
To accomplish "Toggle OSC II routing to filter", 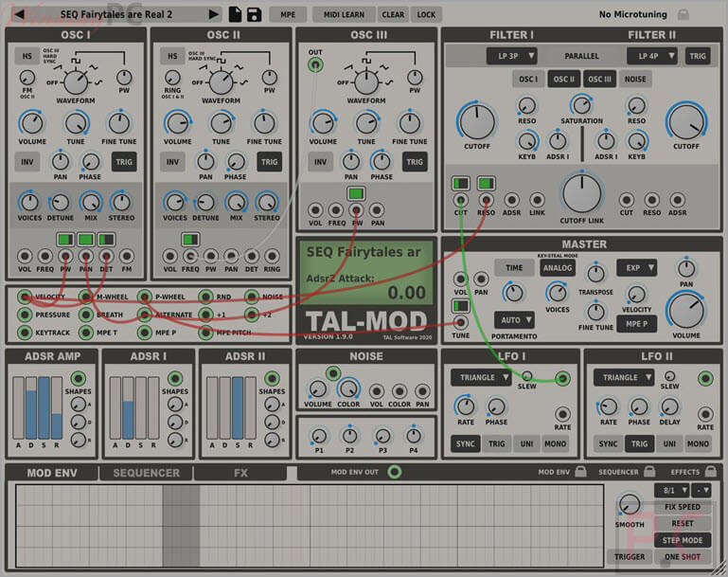I will pyautogui.click(x=563, y=80).
